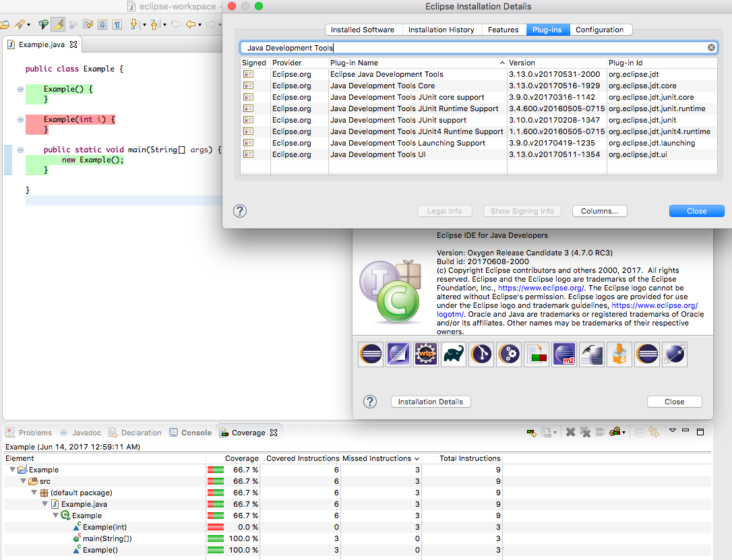Image resolution: width=732 pixels, height=560 pixels.
Task: Click the Coverage launch icon in toolbar
Action: (x=43, y=24)
